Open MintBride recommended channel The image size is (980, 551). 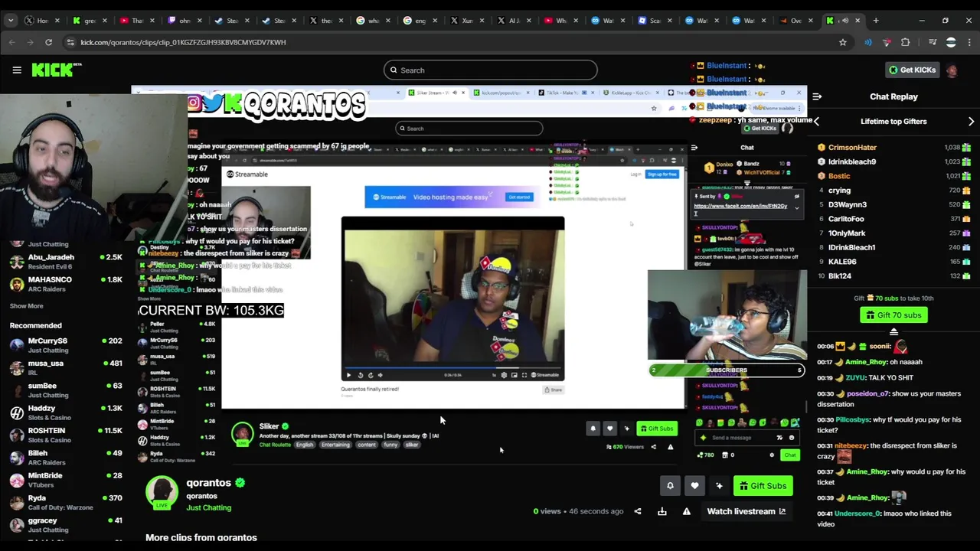click(x=65, y=480)
